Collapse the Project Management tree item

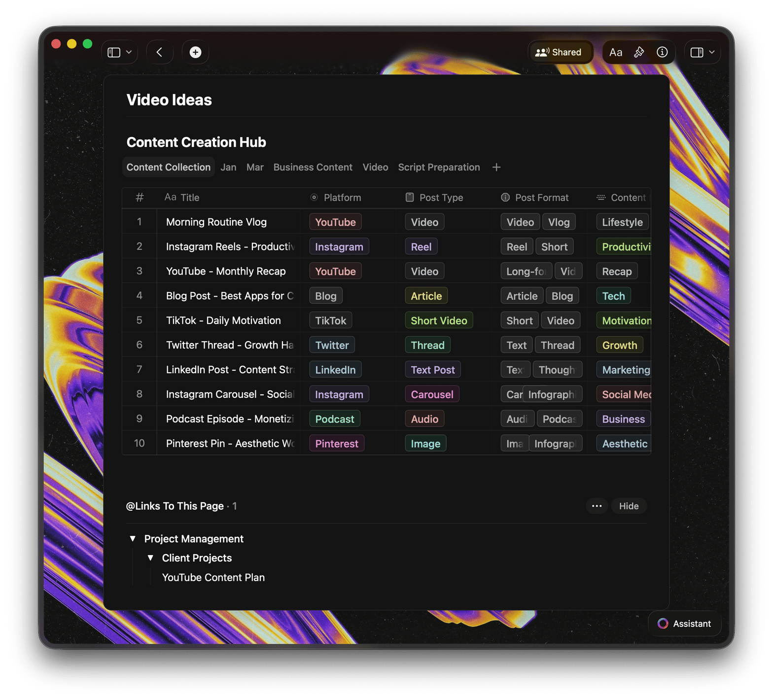(x=133, y=539)
